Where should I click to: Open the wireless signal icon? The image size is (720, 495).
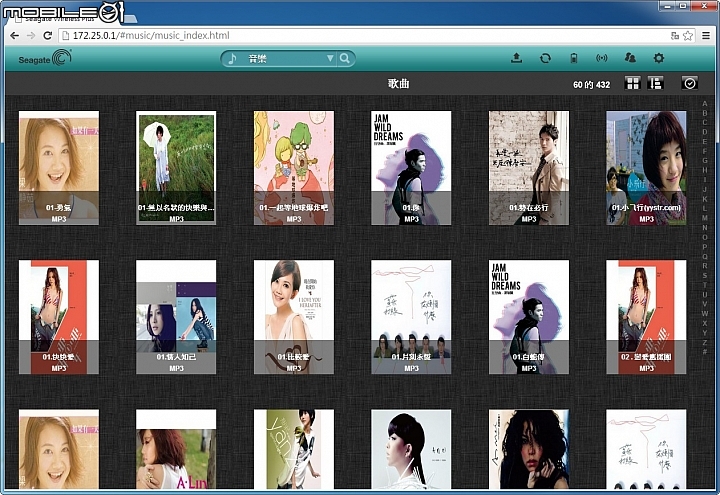[x=602, y=58]
